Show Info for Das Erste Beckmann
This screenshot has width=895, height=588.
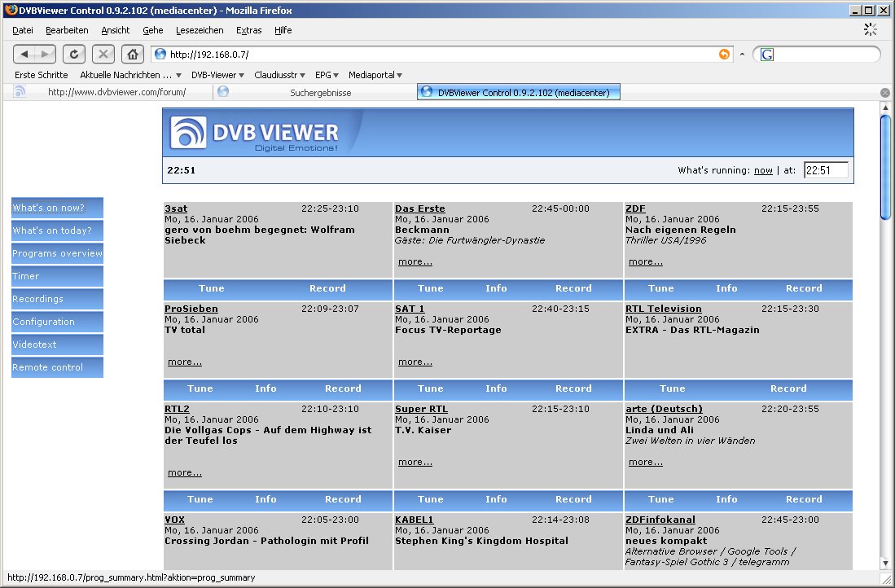(496, 288)
